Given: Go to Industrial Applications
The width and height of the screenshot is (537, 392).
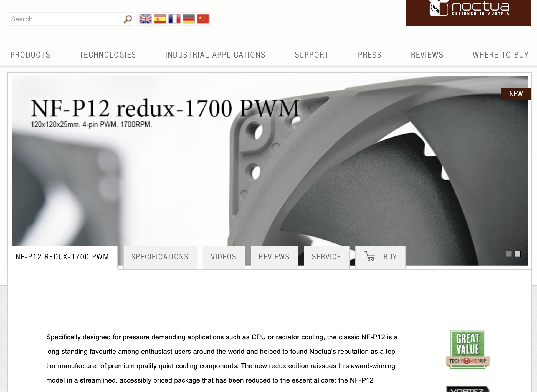Looking at the screenshot, I should (x=215, y=55).
